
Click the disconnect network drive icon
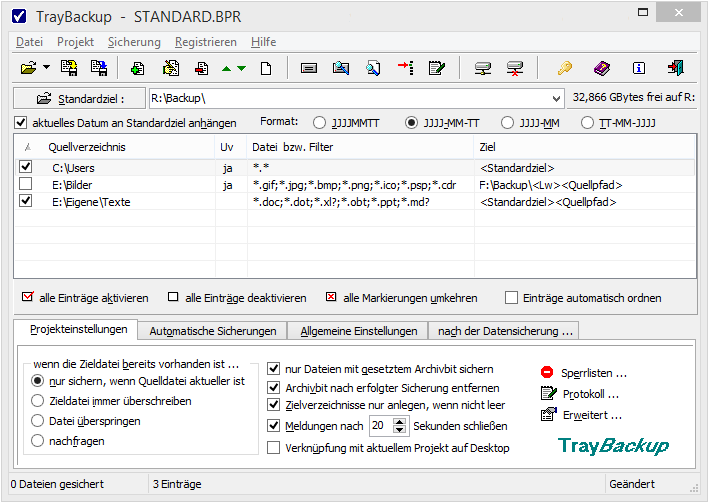coord(515,68)
